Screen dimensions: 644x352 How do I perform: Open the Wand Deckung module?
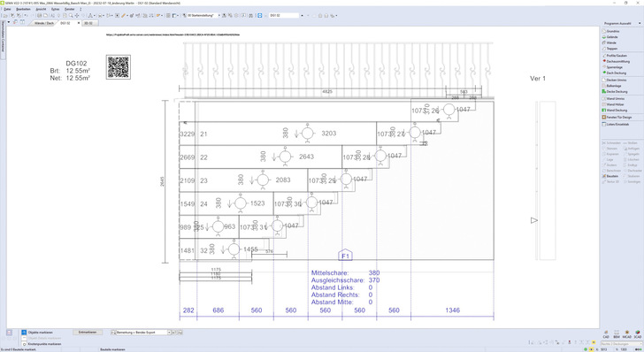(617, 110)
